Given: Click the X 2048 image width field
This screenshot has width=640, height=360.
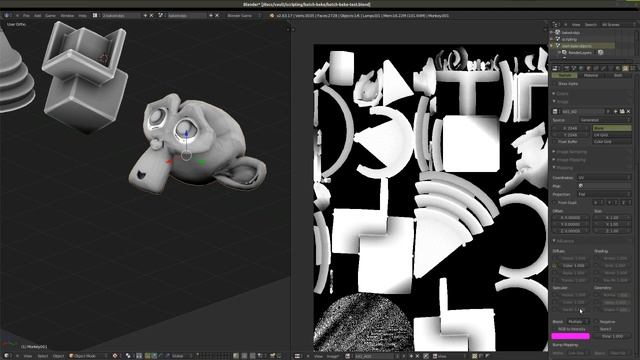Looking at the screenshot, I should point(571,128).
